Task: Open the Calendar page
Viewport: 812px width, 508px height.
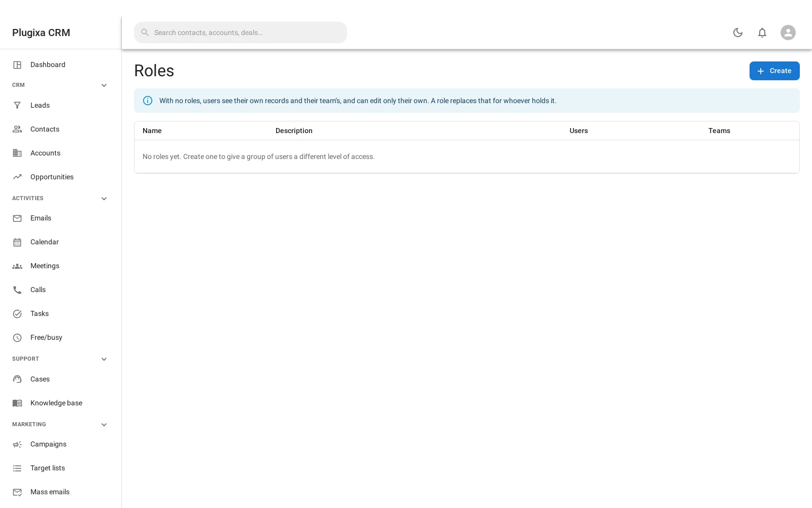Action: click(x=60, y=242)
